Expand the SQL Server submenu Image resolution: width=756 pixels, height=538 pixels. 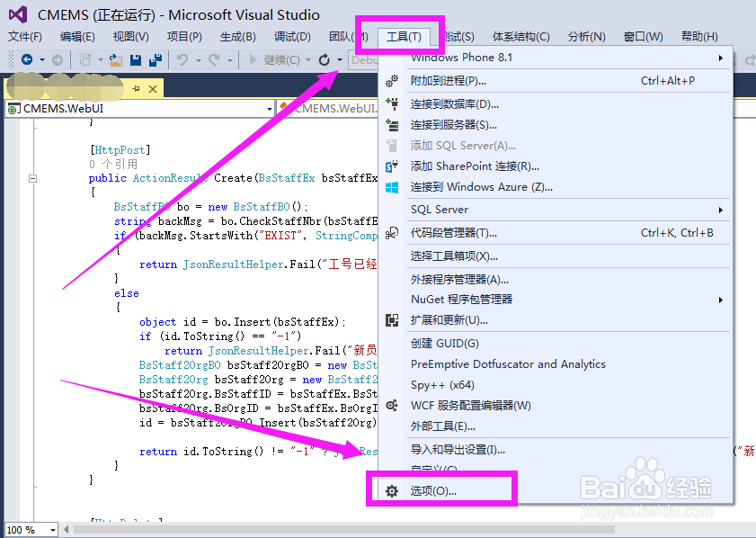[720, 210]
